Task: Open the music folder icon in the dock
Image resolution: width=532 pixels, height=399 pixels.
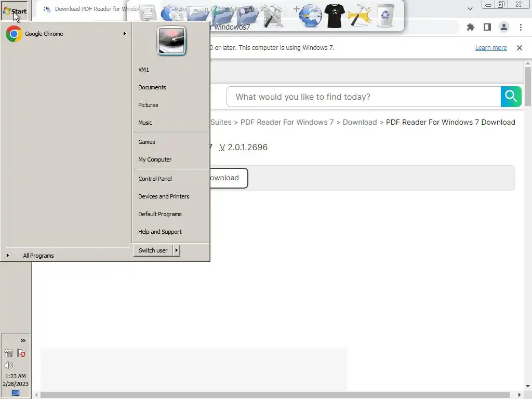Action: coord(223,15)
